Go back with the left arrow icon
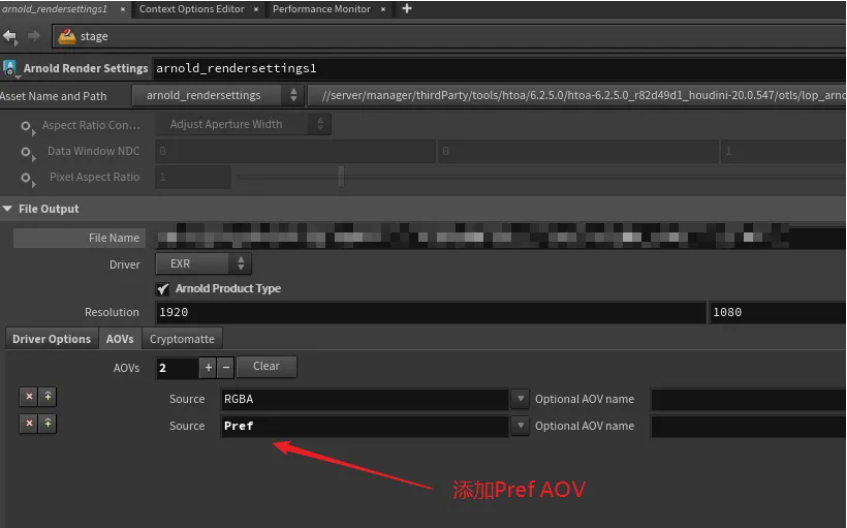 point(9,36)
